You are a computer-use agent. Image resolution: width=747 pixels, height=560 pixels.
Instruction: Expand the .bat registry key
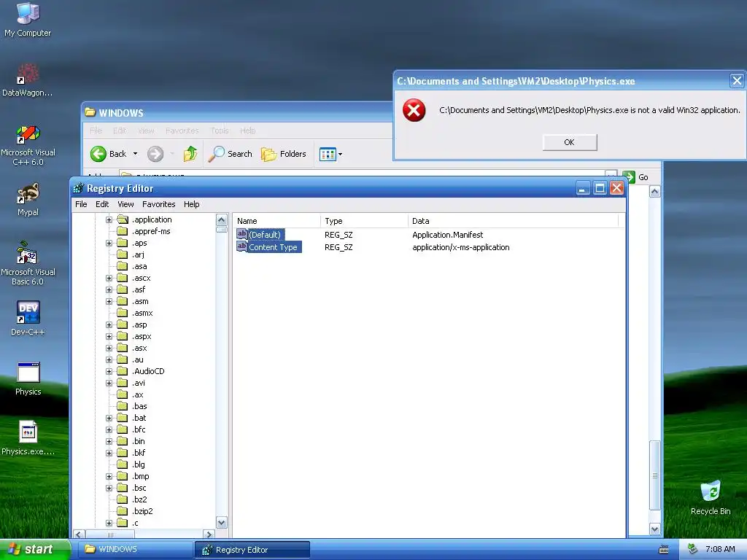(x=109, y=418)
